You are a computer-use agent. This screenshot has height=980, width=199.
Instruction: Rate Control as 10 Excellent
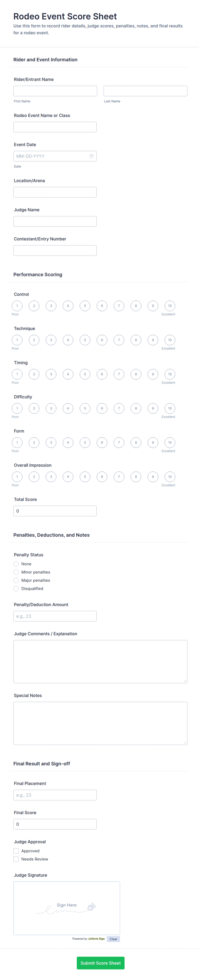tap(170, 306)
